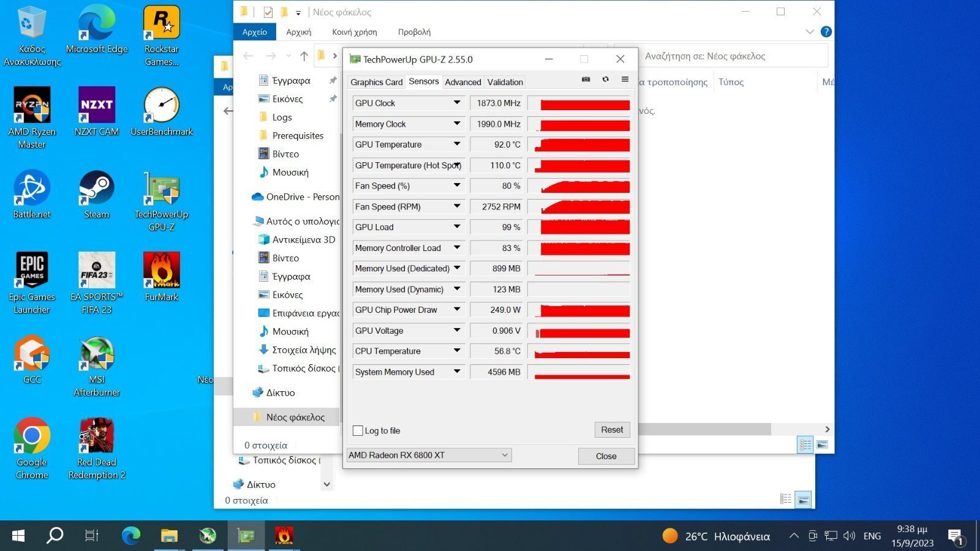This screenshot has height=551, width=980.
Task: Open Explorer help question mark icon
Action: coord(826,32)
